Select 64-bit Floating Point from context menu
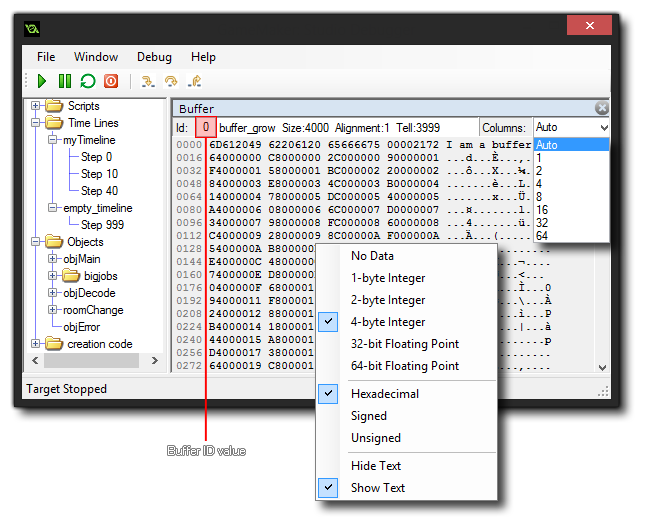Screen dimensions: 645x527 405,366
